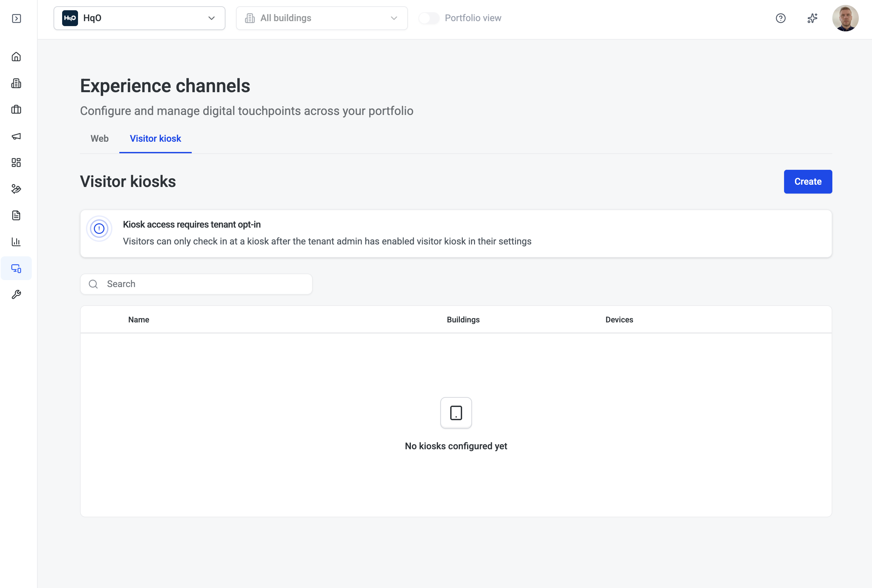Click the Portfolio view label
The width and height of the screenshot is (872, 588).
[473, 18]
